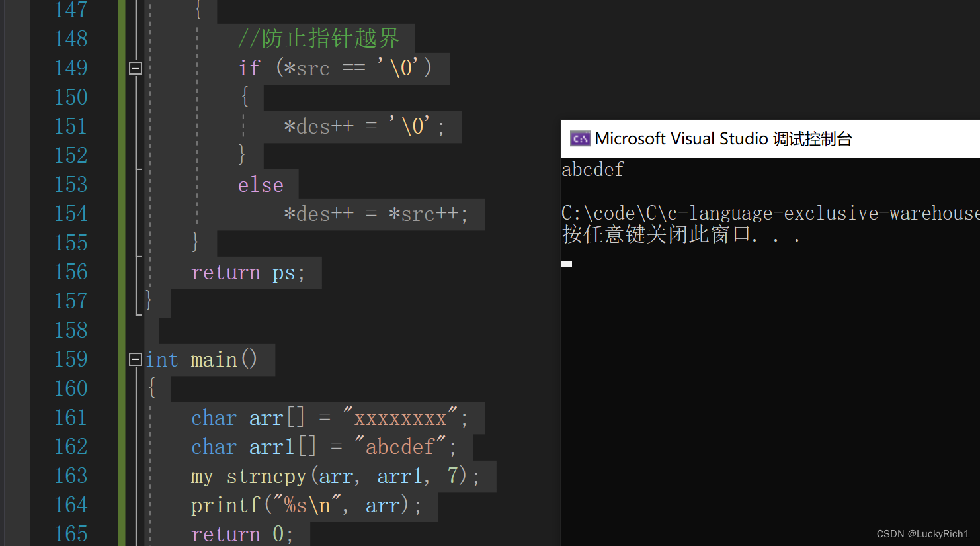
Task: Click the return 0; statement
Action: (x=242, y=534)
